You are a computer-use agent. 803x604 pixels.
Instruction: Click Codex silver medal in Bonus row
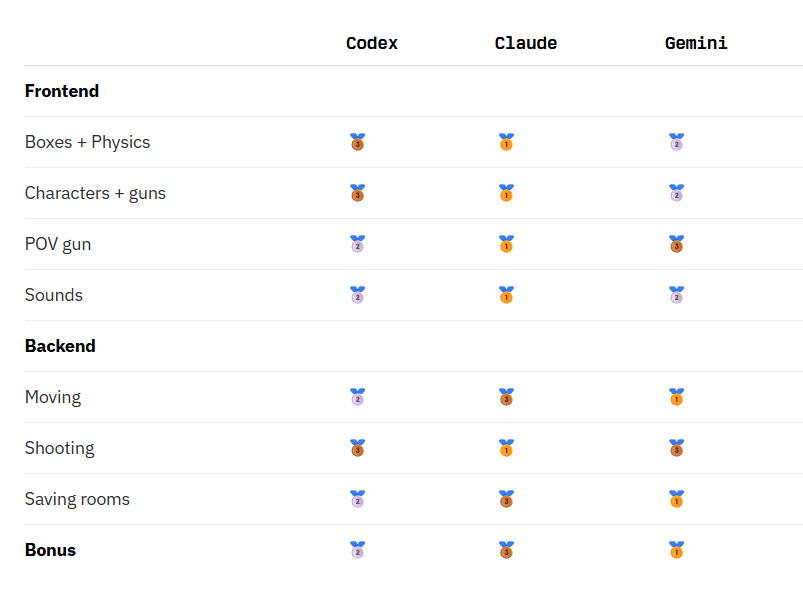(x=357, y=550)
